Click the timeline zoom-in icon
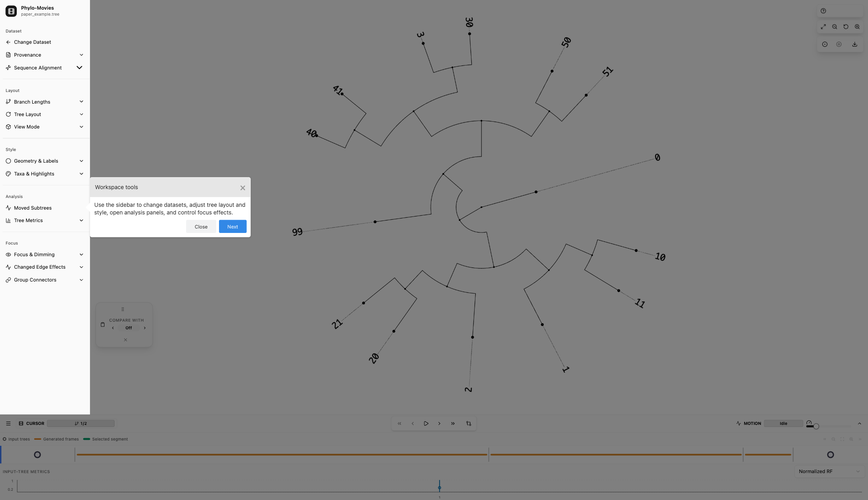Viewport: 868px width, 500px height. pyautogui.click(x=851, y=439)
